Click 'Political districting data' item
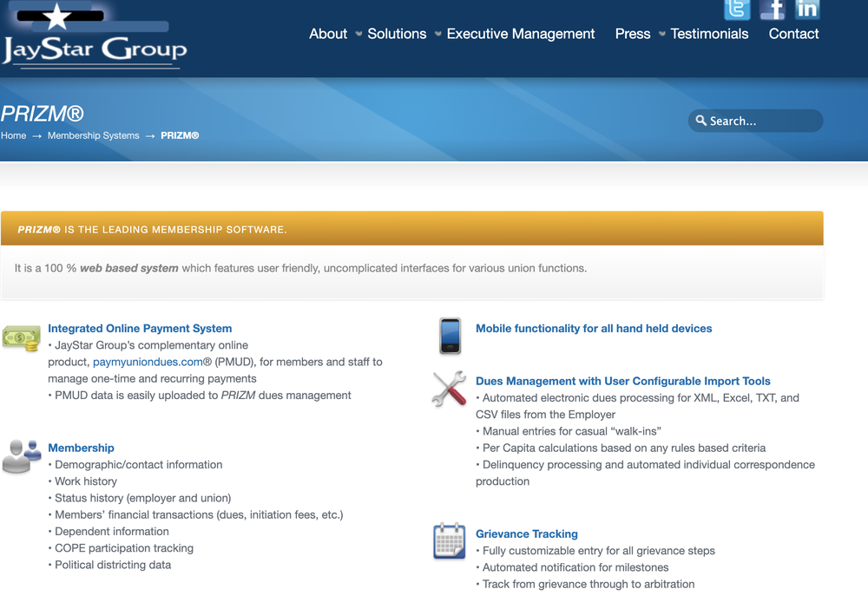The image size is (868, 602). click(x=113, y=565)
